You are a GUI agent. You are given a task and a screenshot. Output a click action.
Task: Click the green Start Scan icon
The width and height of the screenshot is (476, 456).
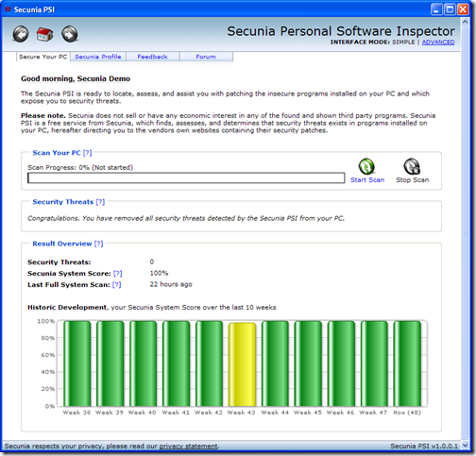click(366, 166)
